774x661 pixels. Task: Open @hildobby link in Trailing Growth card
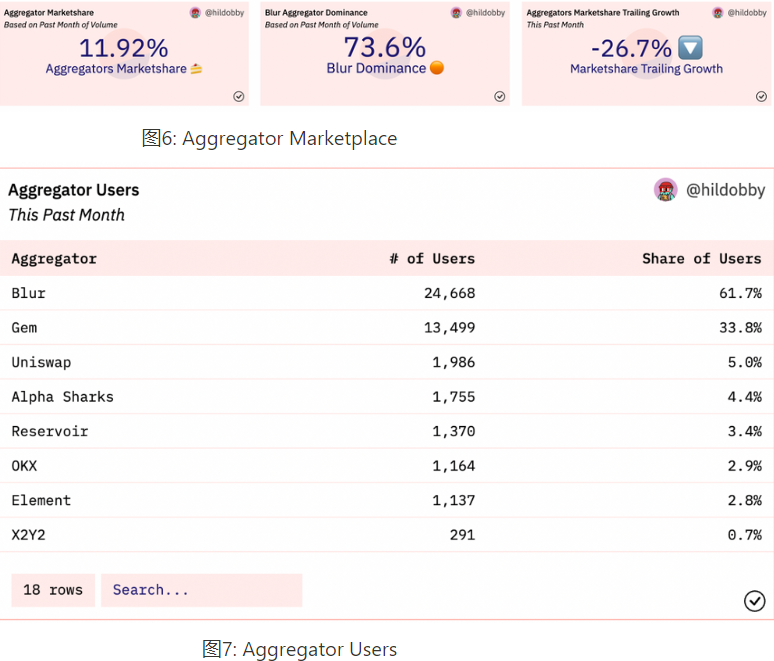coord(747,13)
